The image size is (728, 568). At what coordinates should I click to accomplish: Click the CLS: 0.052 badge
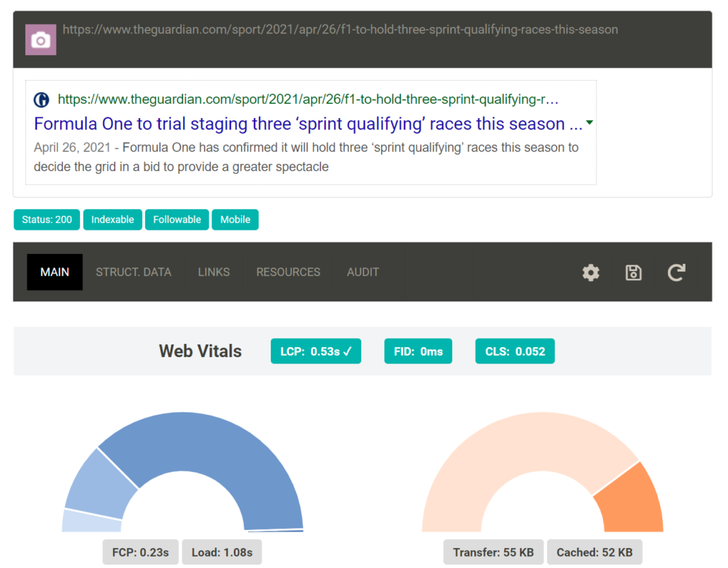pos(515,352)
